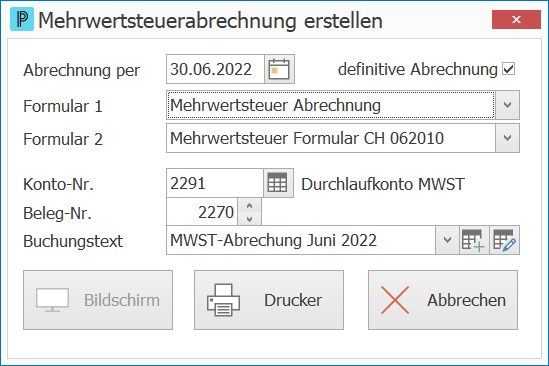The image size is (549, 366).
Task: Click the Konto-Nr. label
Action: [x=58, y=184]
